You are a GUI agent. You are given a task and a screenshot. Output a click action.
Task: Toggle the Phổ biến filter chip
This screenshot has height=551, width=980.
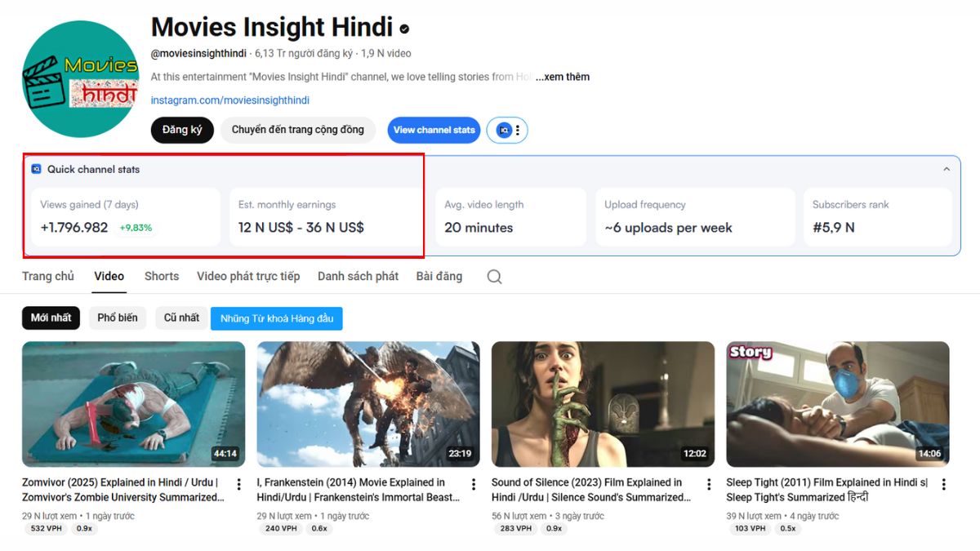[x=117, y=318]
